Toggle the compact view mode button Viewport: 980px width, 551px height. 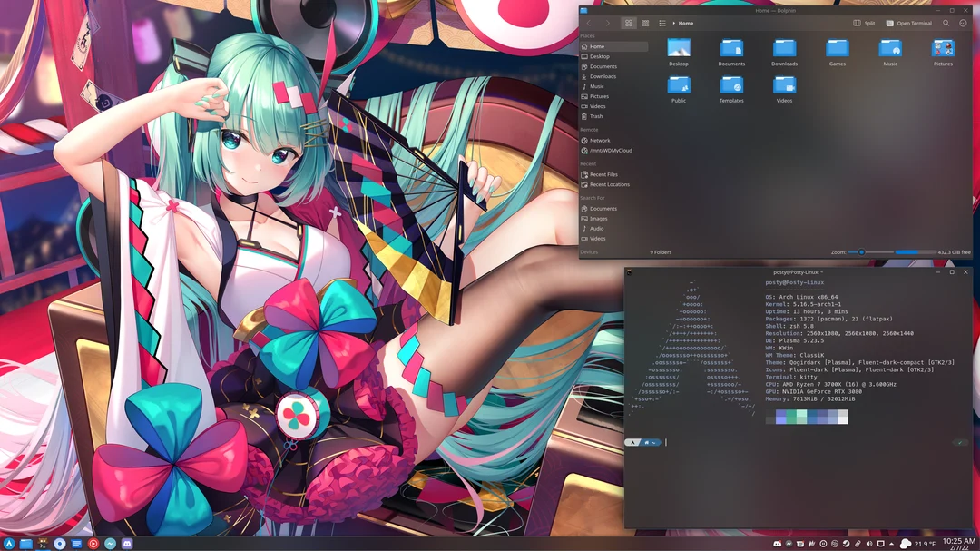pyautogui.click(x=645, y=23)
